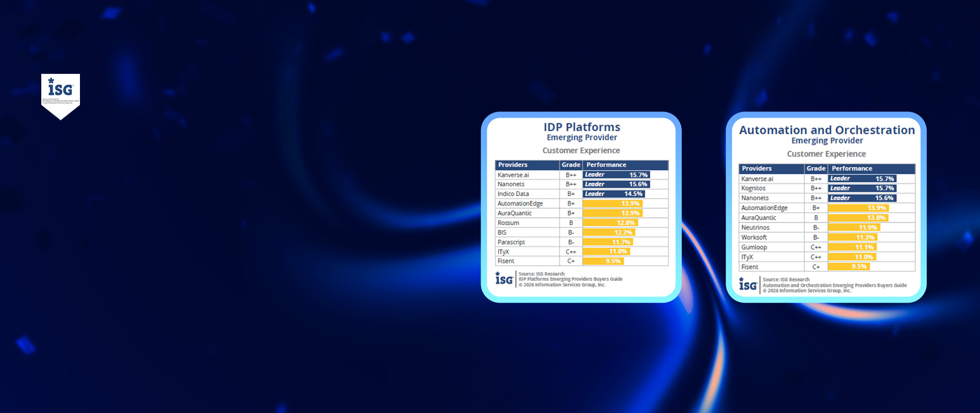Click the ISG logo in the IDP Platforms card
This screenshot has height=413, width=980.
tap(504, 279)
